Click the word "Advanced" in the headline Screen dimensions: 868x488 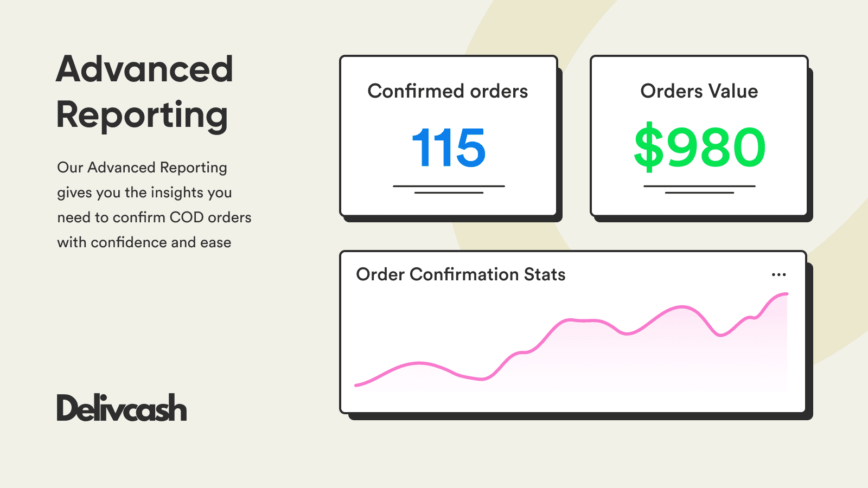point(144,69)
